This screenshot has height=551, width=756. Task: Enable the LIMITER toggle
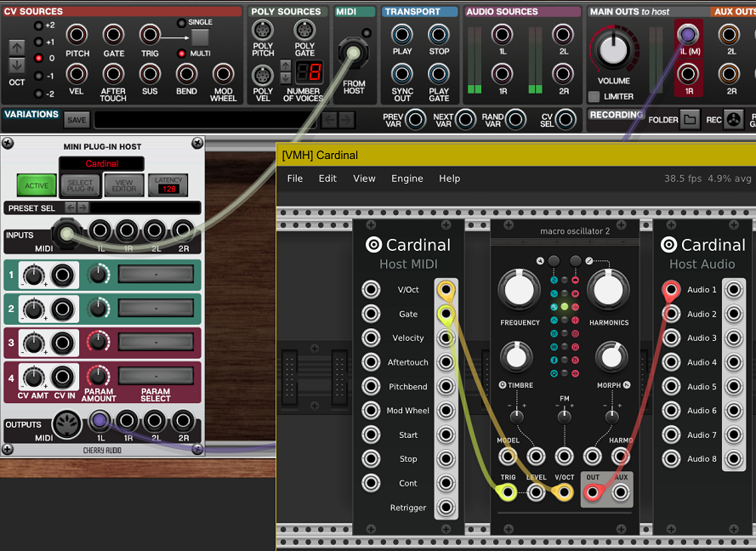(x=594, y=96)
